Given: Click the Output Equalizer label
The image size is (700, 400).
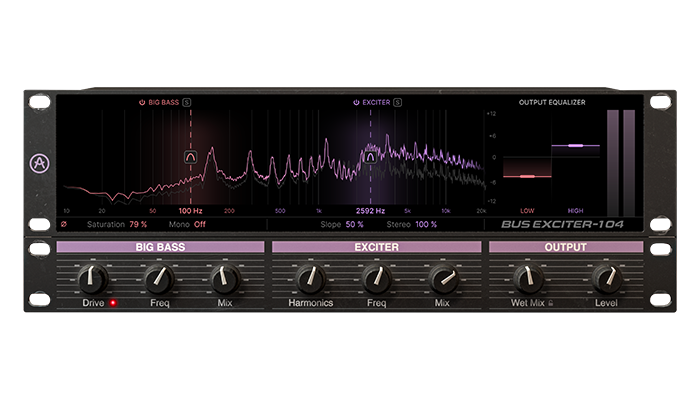Looking at the screenshot, I should point(552,102).
